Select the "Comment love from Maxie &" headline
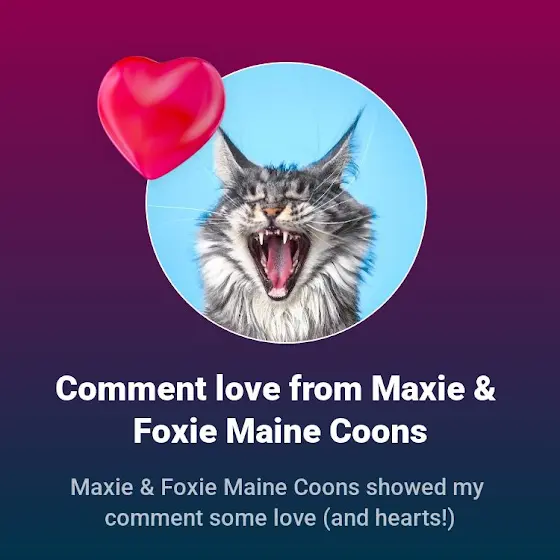The width and height of the screenshot is (560, 560). point(276,389)
